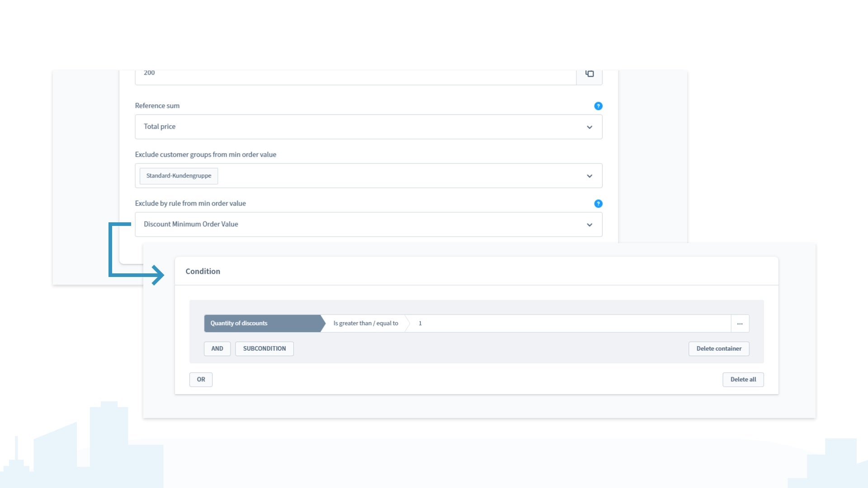Expand the Exclude customer groups dropdown arrow

(590, 176)
